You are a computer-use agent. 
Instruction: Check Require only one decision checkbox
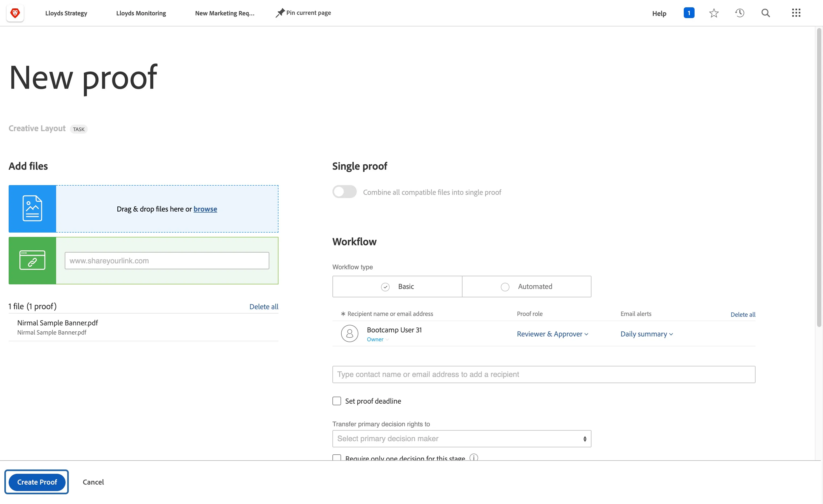pyautogui.click(x=337, y=457)
